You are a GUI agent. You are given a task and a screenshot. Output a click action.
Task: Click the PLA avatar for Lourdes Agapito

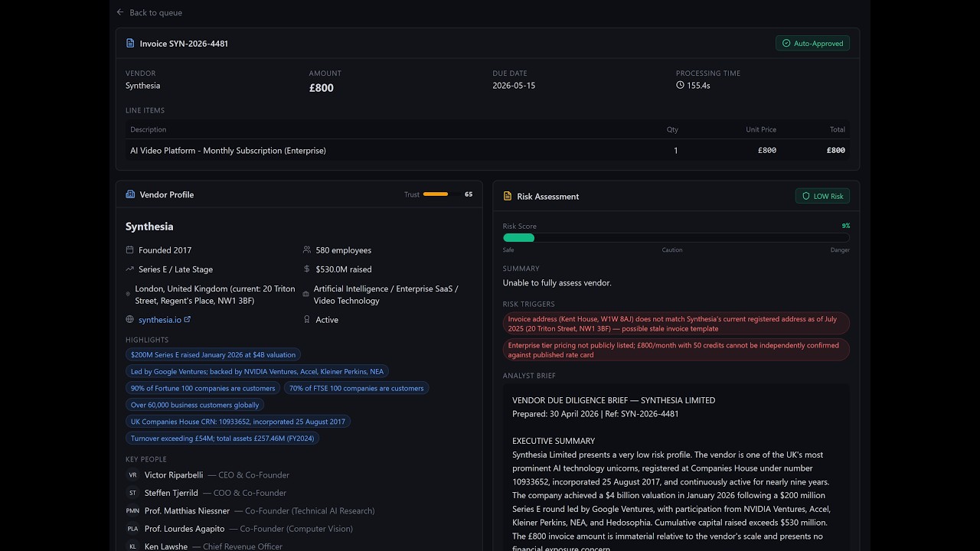click(132, 529)
